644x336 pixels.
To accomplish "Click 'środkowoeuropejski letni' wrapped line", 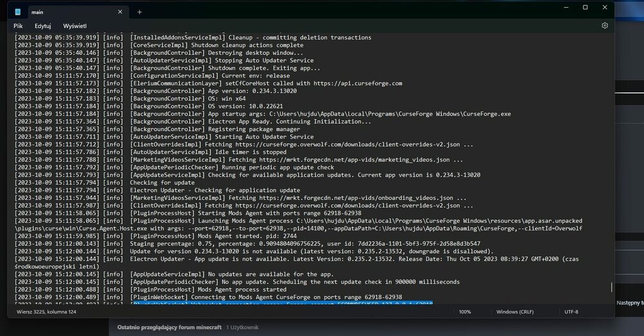I will [x=57, y=266].
